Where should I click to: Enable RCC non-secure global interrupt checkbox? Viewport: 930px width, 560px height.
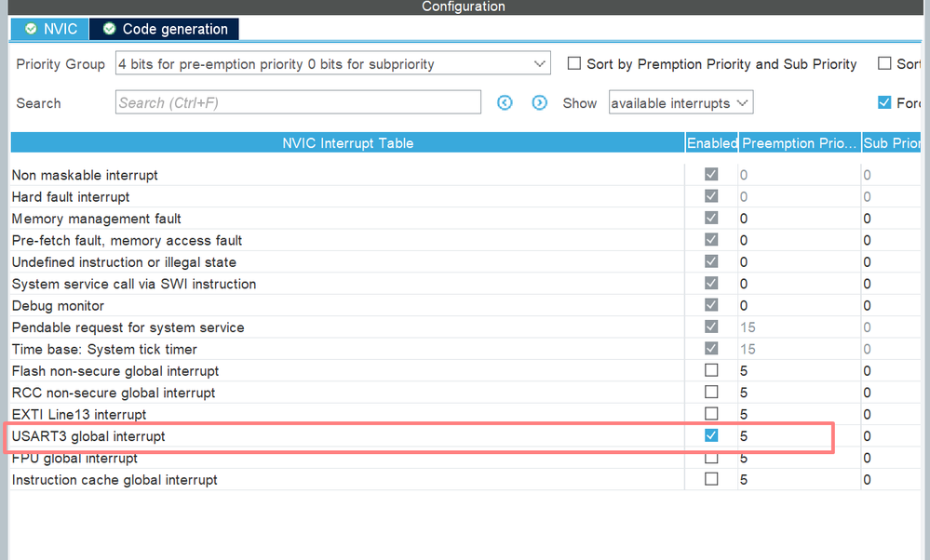(x=711, y=393)
